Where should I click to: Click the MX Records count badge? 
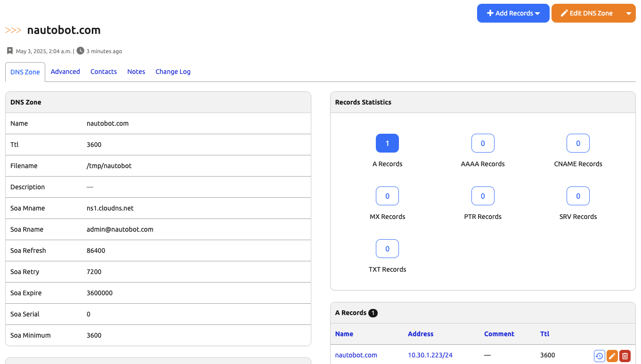pyautogui.click(x=387, y=196)
